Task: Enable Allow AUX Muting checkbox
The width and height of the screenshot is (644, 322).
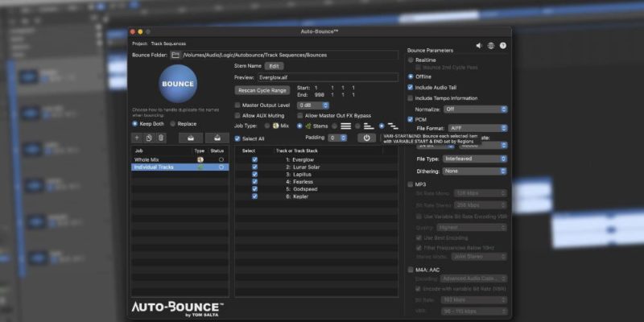Action: click(237, 116)
